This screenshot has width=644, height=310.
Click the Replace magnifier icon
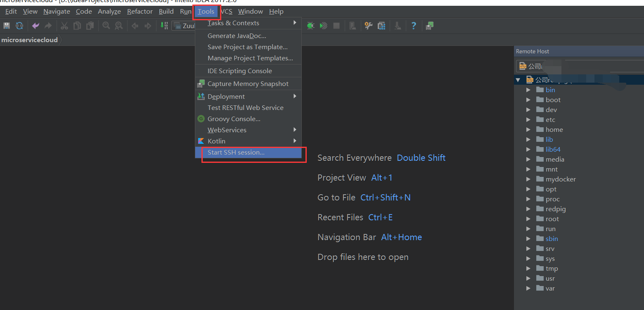click(119, 26)
